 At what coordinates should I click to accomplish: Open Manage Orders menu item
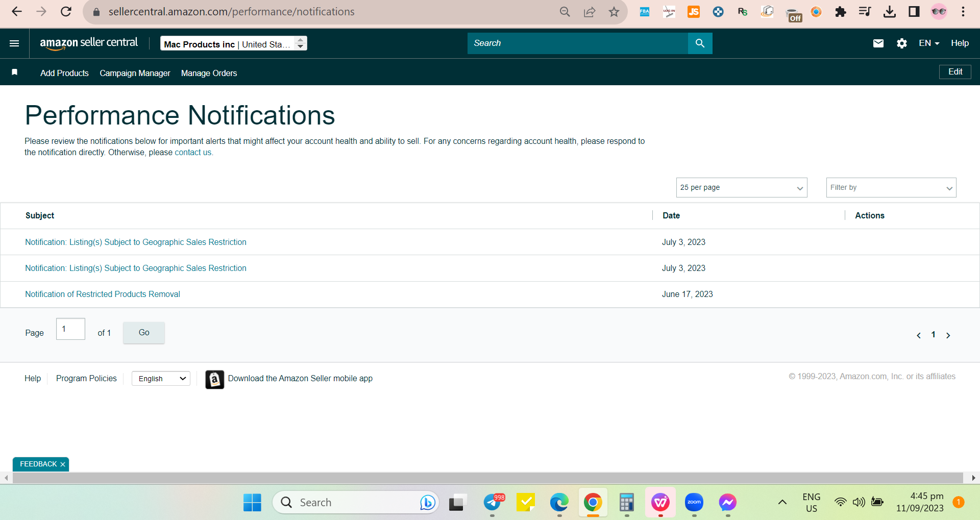[x=209, y=73]
